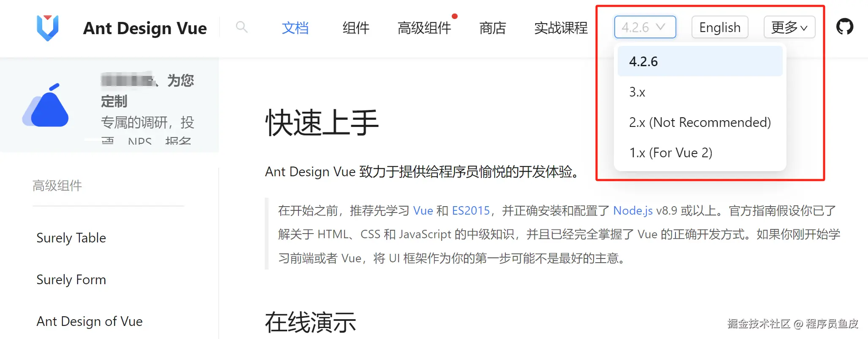
Task: Open the 4.2.6 version dropdown
Action: [645, 27]
